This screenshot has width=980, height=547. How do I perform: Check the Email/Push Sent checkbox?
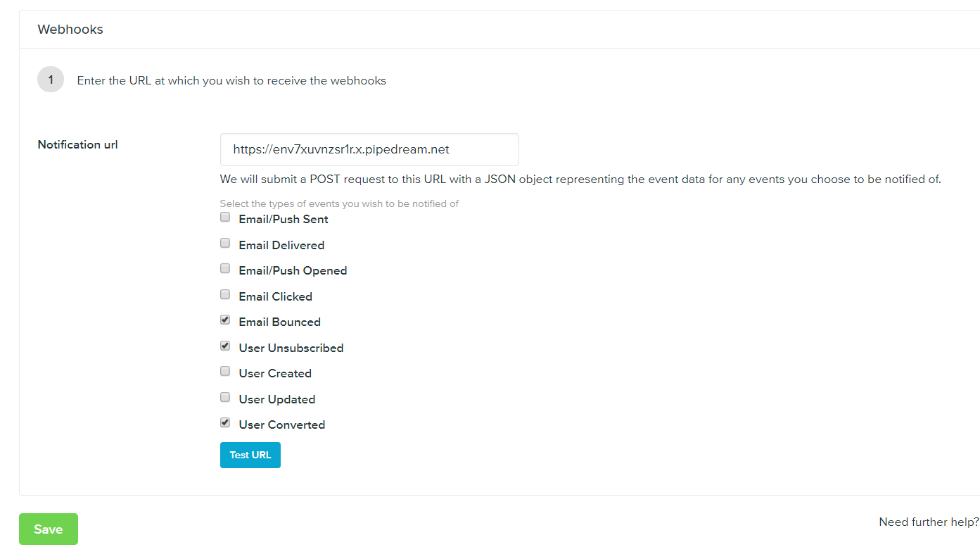tap(225, 218)
